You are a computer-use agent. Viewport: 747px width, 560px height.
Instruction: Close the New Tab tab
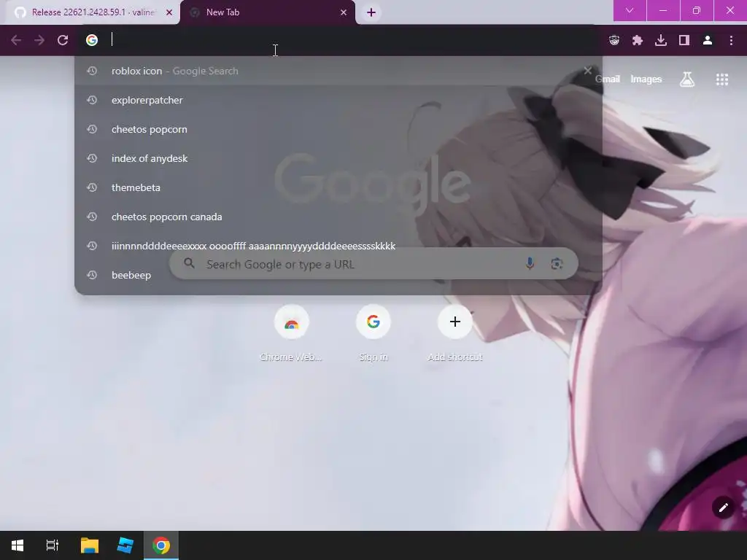coord(344,12)
